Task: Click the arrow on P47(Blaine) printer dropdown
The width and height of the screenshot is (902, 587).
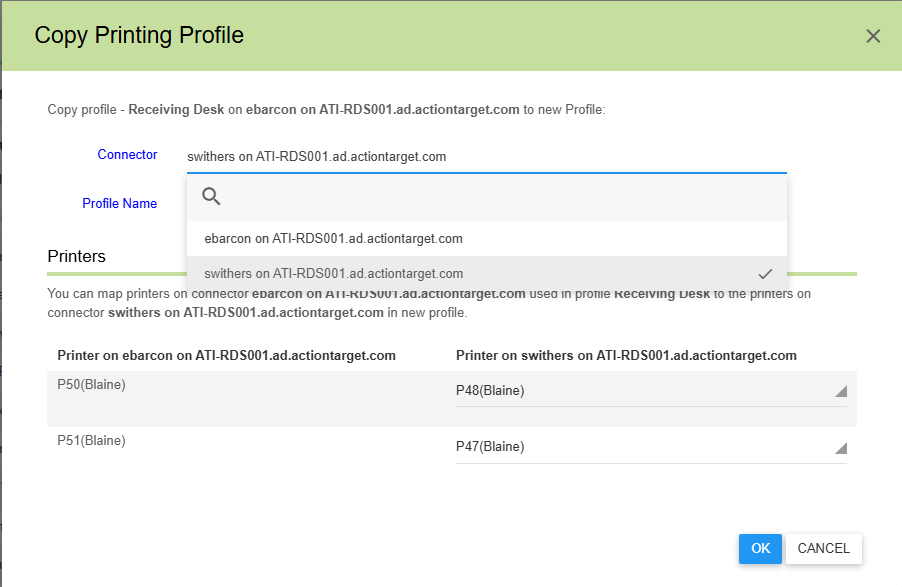Action: click(x=840, y=448)
